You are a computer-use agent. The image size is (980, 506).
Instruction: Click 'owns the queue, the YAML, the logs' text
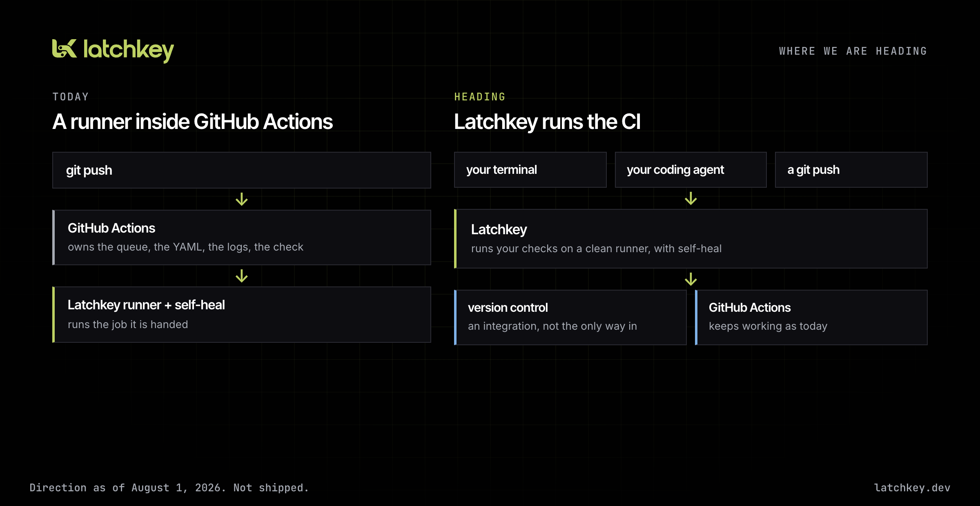(x=159, y=247)
